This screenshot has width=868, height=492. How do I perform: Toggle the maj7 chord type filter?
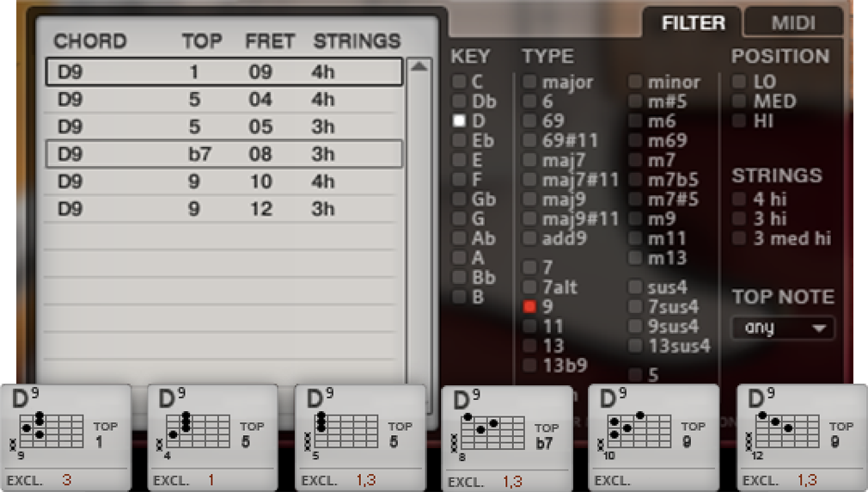[x=530, y=161]
